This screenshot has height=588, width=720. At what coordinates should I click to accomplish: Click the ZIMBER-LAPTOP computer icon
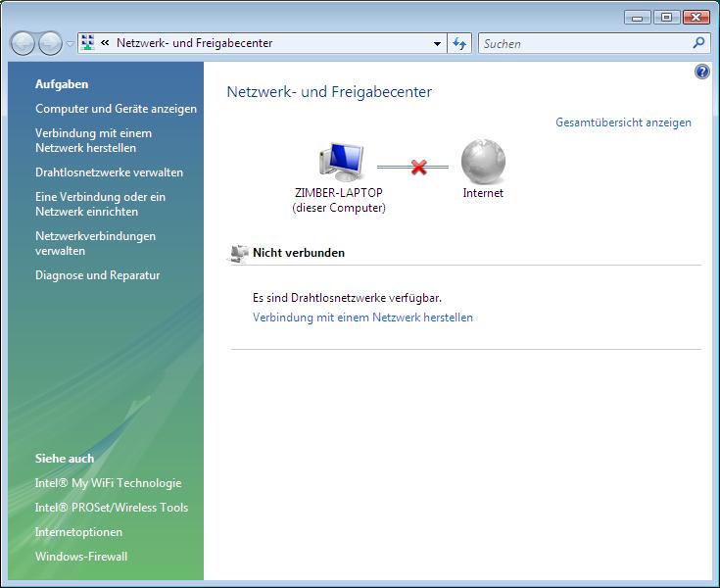(341, 162)
